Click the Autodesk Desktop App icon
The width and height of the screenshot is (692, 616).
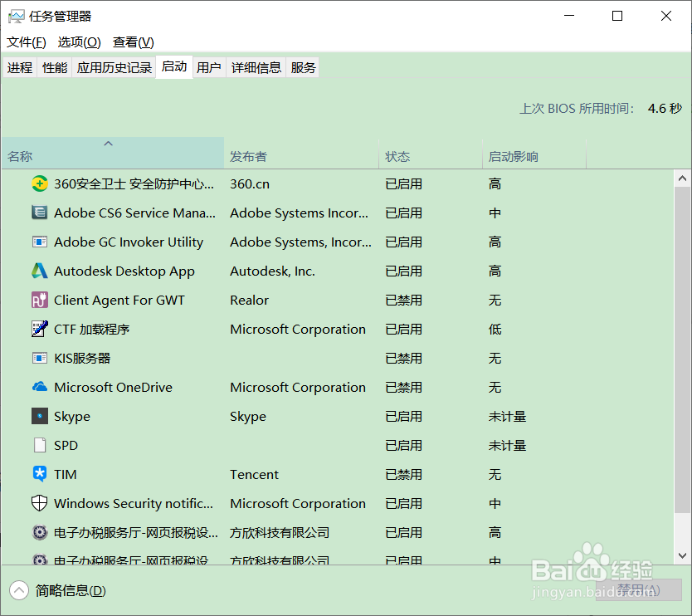point(39,271)
